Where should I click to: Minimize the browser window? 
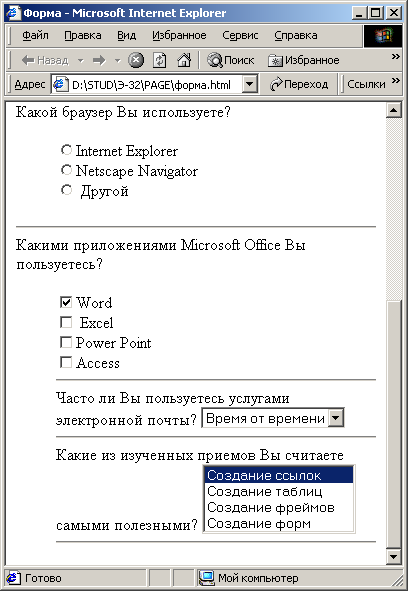pos(359,13)
